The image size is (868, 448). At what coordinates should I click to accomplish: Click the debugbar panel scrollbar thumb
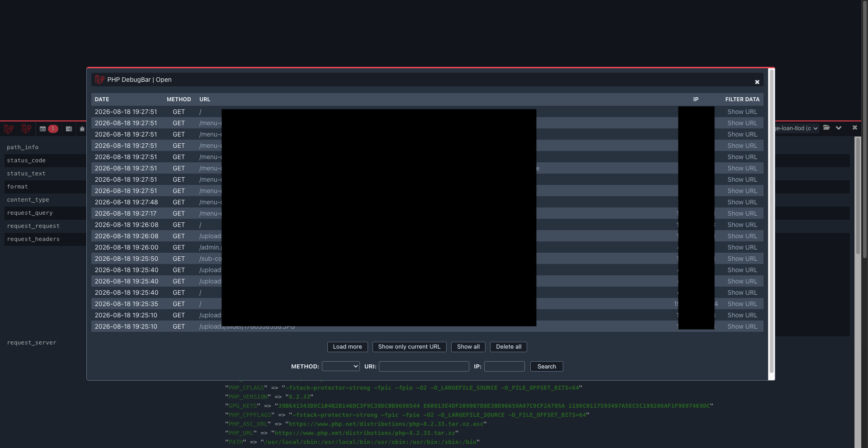[x=858, y=195]
